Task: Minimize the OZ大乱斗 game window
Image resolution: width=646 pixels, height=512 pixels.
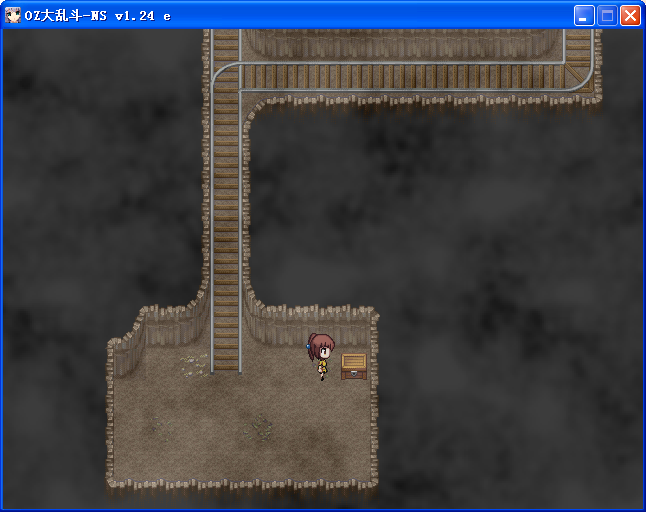Action: tap(584, 16)
